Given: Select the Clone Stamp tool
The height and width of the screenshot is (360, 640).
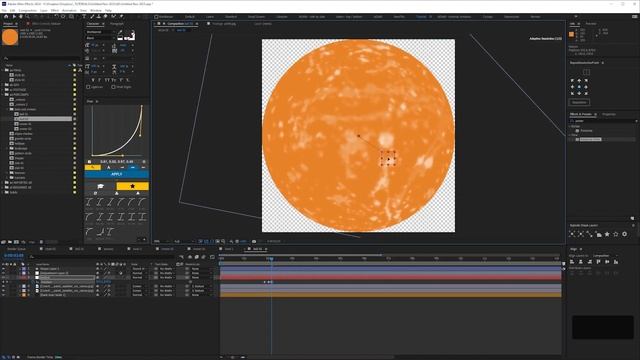Looking at the screenshot, I should 98,17.
